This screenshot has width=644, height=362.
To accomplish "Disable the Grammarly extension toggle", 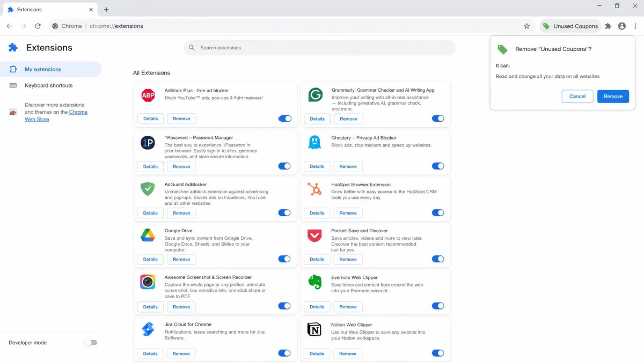I will pos(438,119).
